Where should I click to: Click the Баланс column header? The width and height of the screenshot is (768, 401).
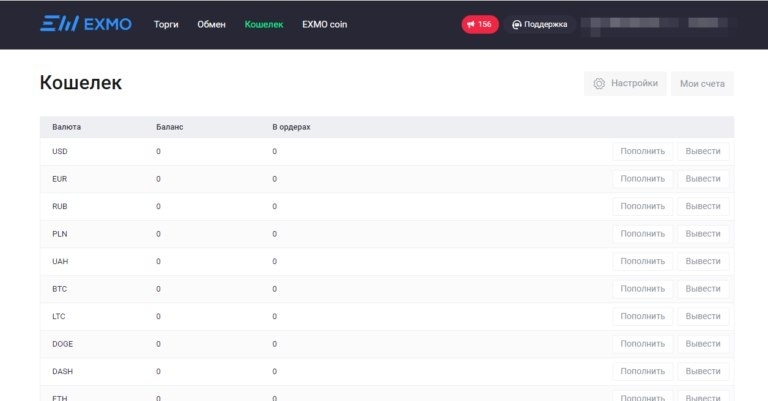tap(169, 127)
